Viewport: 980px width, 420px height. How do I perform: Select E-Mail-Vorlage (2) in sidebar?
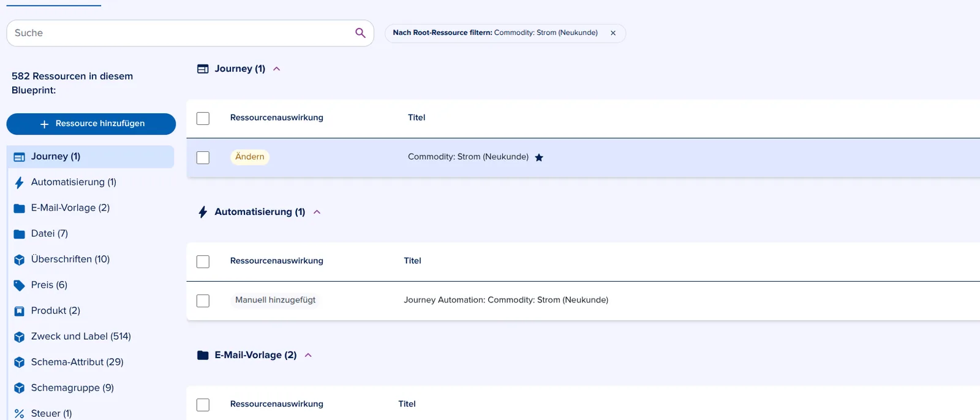(x=91, y=208)
